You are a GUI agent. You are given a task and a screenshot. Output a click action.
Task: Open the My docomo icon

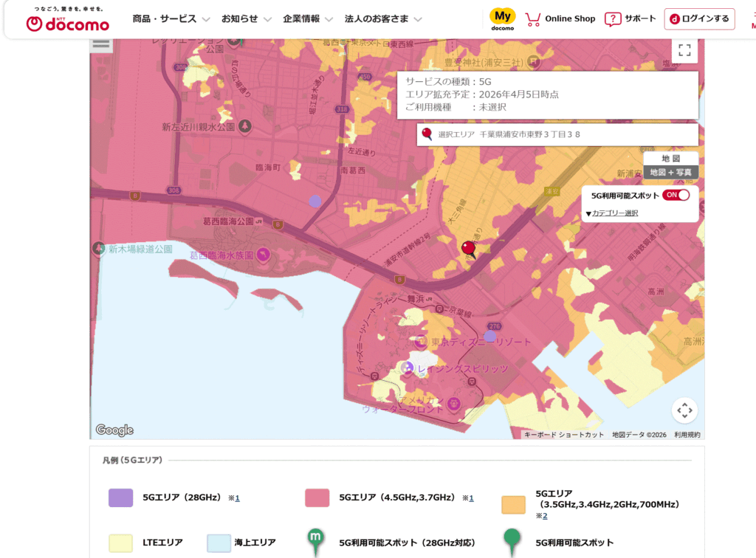pyautogui.click(x=503, y=19)
